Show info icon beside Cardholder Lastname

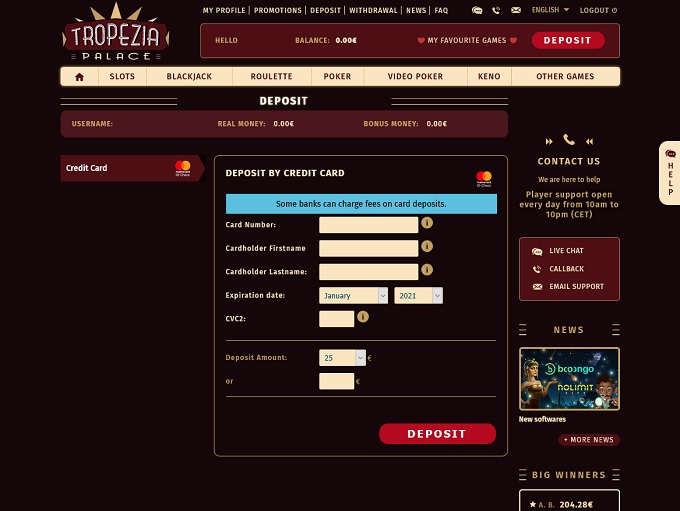pos(427,269)
